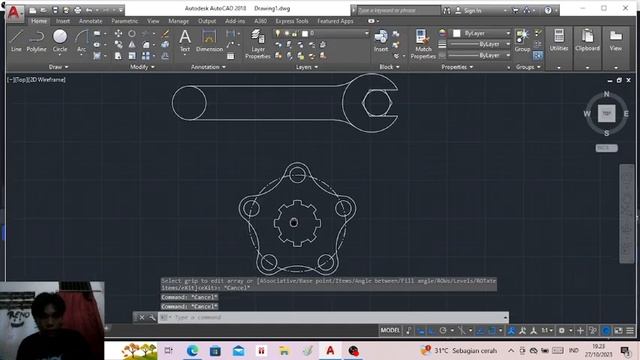Open the annotation scale 1:1 dropdown
640x360 pixels.
[x=547, y=330]
